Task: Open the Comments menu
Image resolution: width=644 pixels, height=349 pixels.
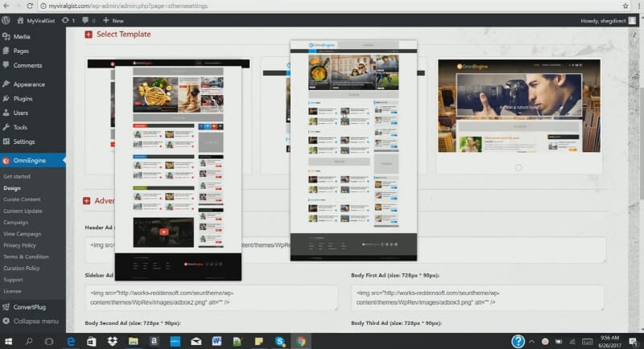Action: pyautogui.click(x=27, y=65)
